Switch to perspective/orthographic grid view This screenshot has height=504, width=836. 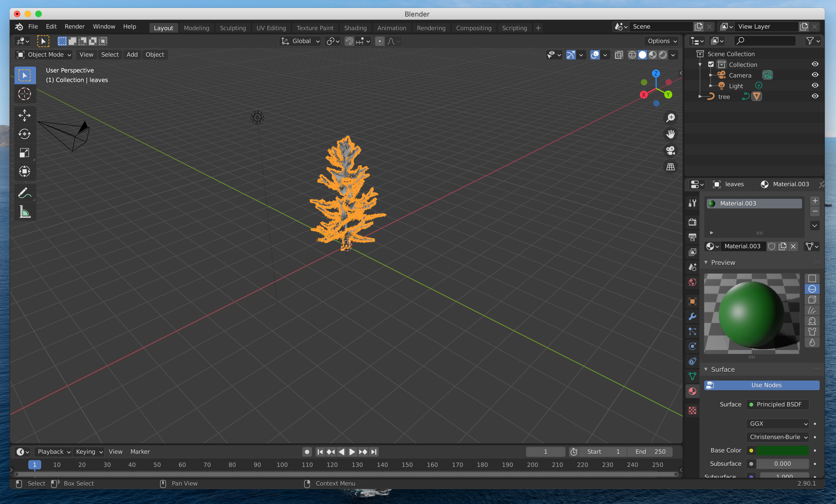pos(670,167)
